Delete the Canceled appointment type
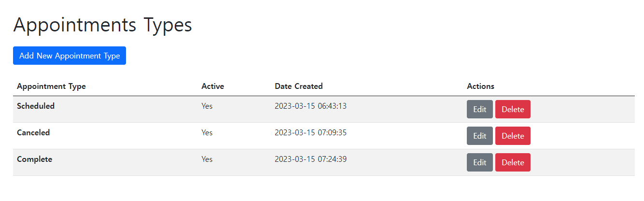 [513, 136]
